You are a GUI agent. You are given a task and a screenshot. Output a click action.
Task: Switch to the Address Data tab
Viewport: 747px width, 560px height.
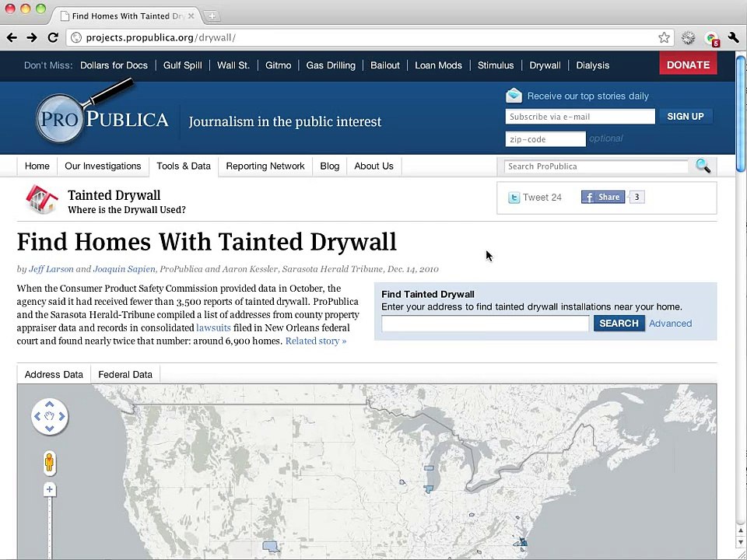(x=54, y=375)
